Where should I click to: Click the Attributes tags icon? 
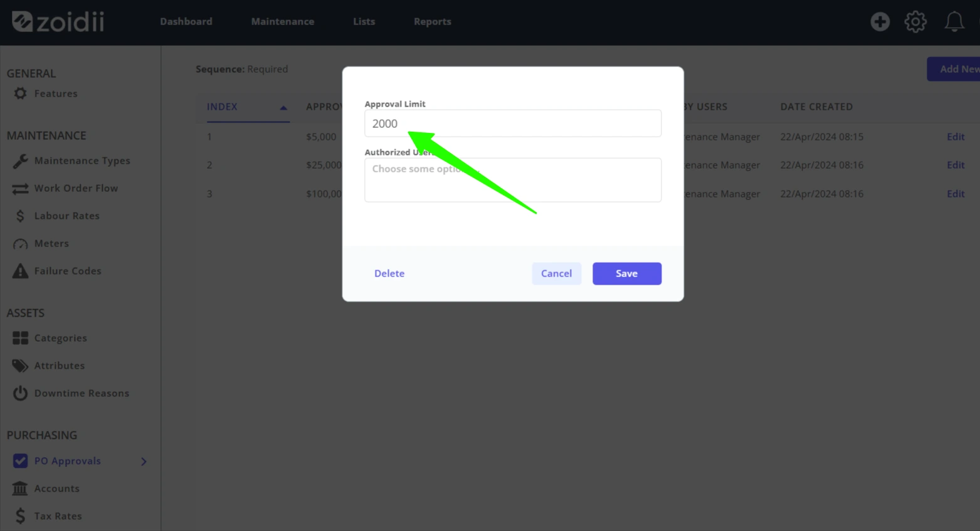[20, 365]
